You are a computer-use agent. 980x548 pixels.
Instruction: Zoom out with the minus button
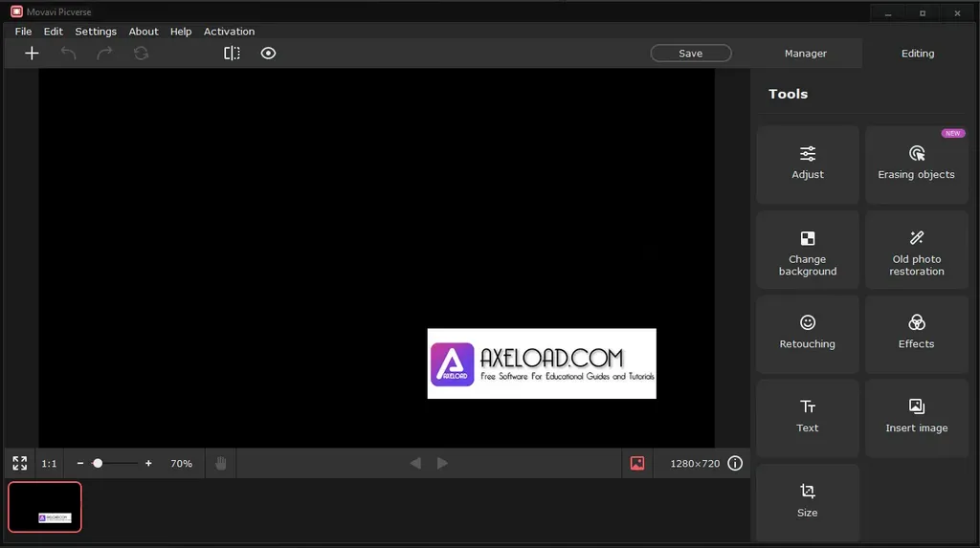[x=80, y=463]
